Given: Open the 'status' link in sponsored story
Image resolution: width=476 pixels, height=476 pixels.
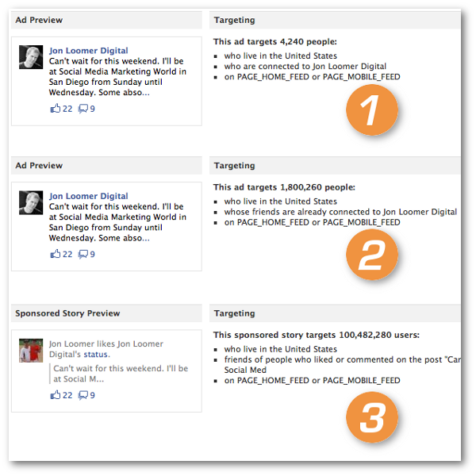Looking at the screenshot, I should point(96,355).
